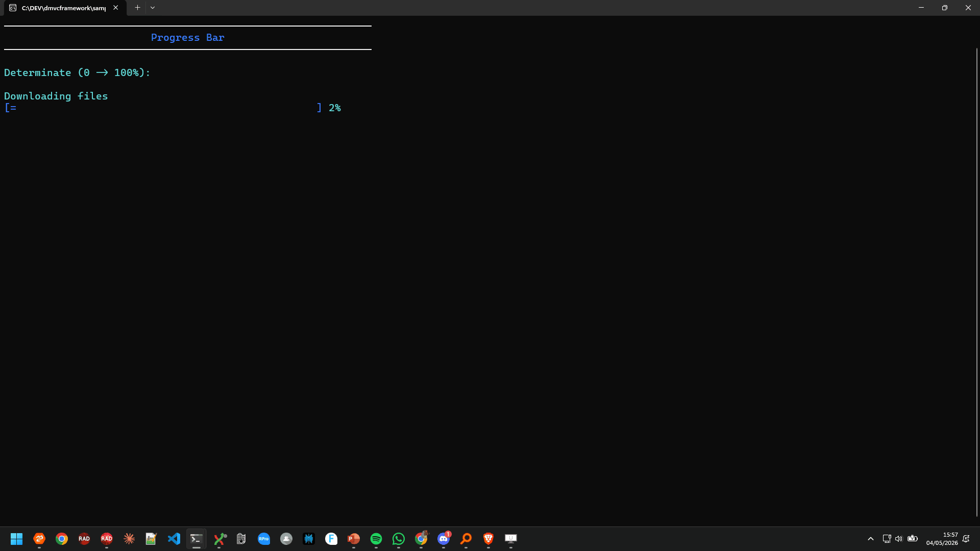Click the Downloading files label
Screen dimensions: 980x551
[56, 96]
